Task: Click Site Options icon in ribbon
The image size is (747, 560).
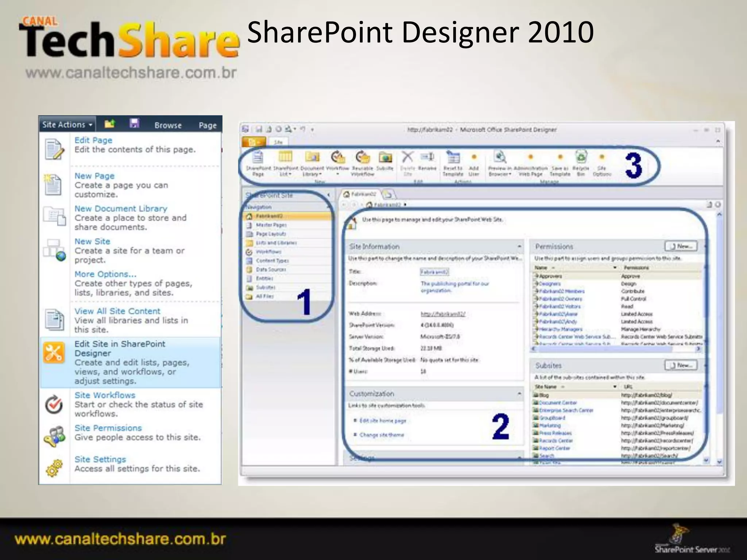Action: pyautogui.click(x=602, y=157)
